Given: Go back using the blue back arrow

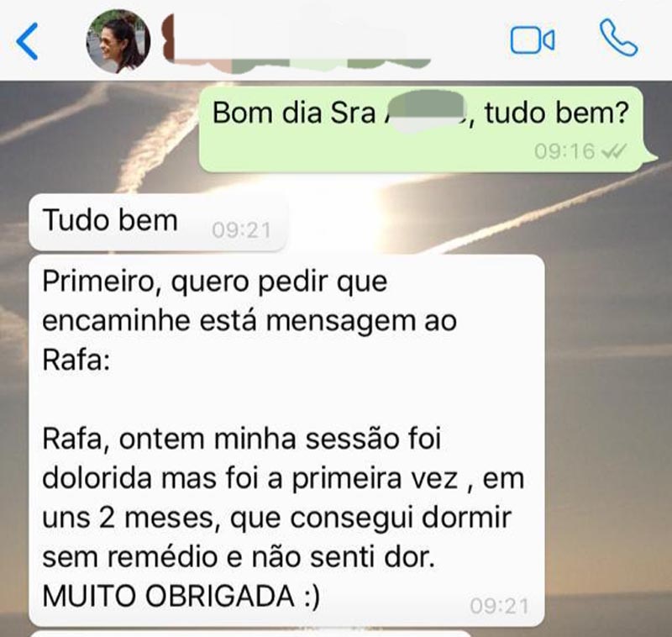Looking at the screenshot, I should (x=27, y=41).
